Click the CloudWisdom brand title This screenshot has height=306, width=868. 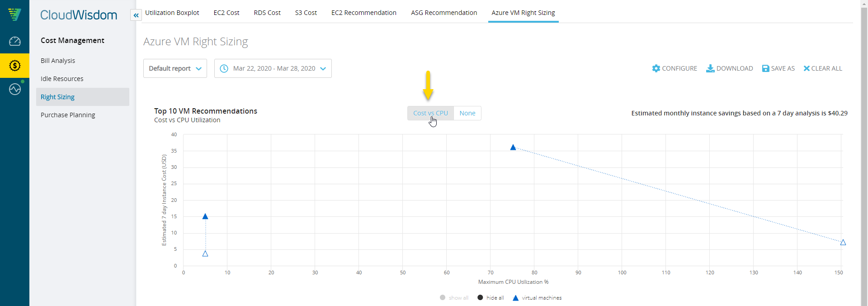(79, 15)
